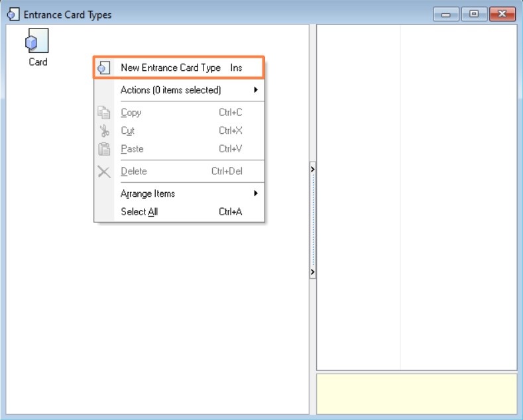Screen dimensions: 523x420
Task: Click the left column of the property grid
Action: [358, 199]
